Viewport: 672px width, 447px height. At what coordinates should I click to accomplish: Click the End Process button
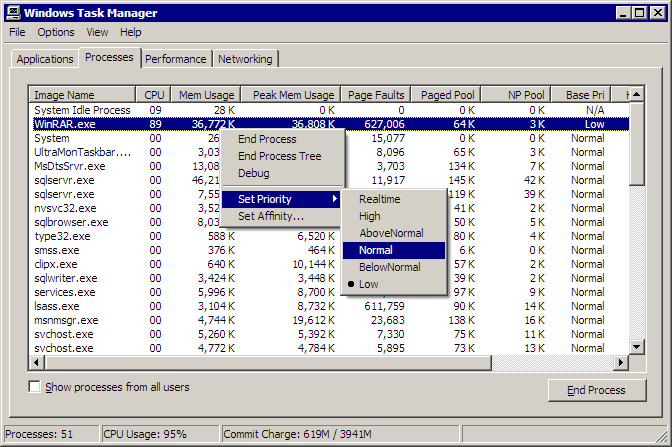point(597,390)
